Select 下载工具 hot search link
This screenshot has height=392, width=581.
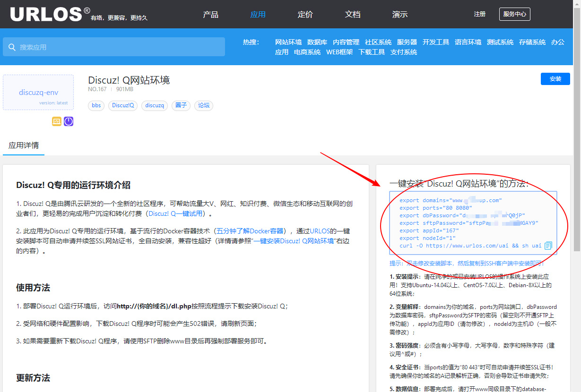[372, 52]
